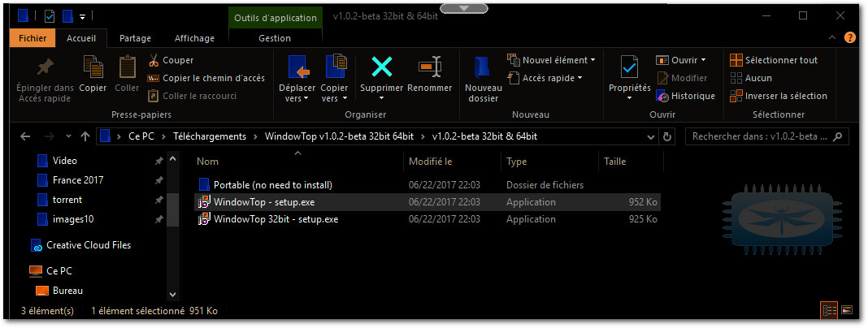Click Copier le chemin d'accès
868x328 pixels.
(206, 78)
